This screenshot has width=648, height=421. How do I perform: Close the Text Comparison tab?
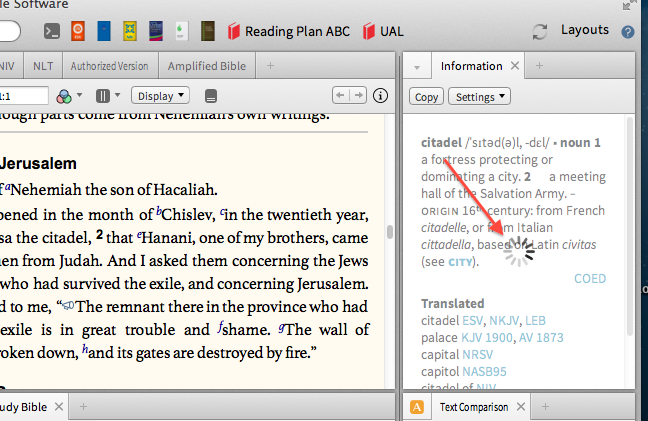coord(521,407)
